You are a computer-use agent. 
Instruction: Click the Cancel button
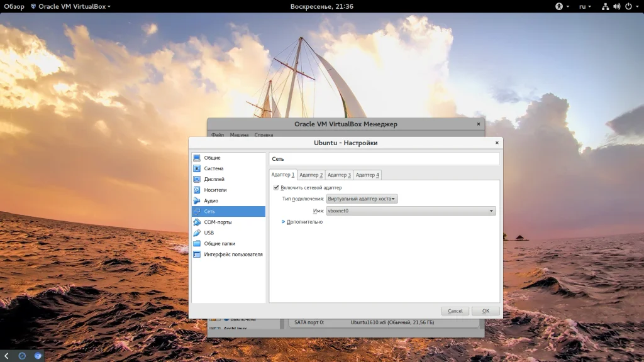(455, 311)
